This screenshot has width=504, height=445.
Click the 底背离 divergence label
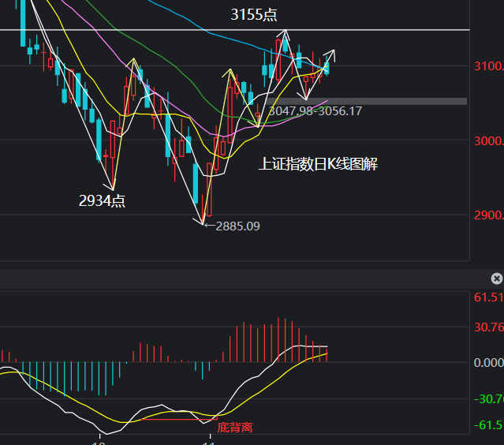pos(235,428)
